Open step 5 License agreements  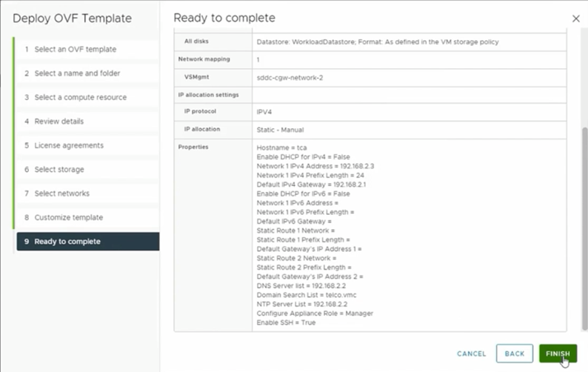click(x=69, y=145)
